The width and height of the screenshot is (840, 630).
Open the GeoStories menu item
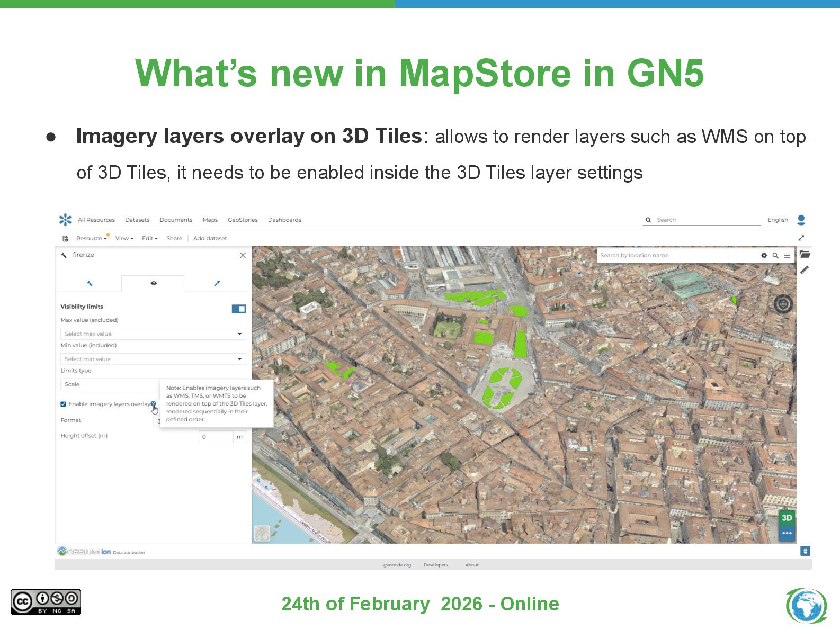point(243,220)
